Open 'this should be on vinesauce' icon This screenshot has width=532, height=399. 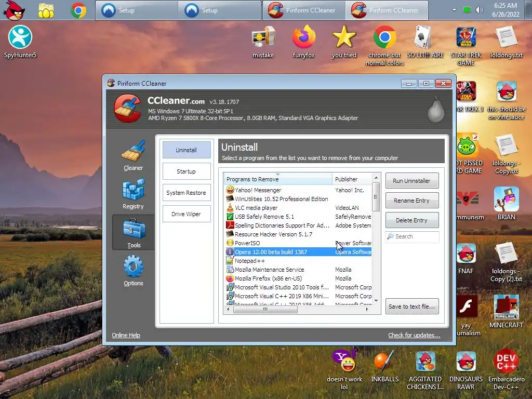[506, 100]
